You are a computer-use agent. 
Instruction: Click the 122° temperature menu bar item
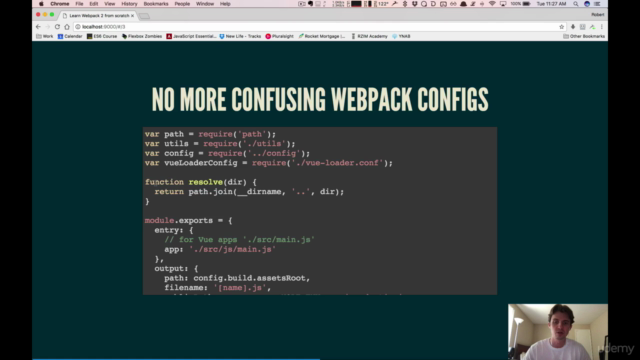point(382,4)
